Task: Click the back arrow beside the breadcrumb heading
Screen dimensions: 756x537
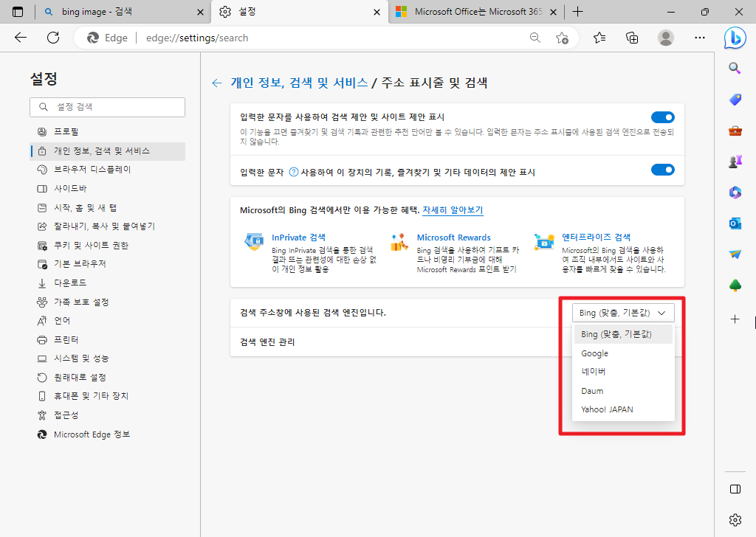Action: pyautogui.click(x=217, y=83)
